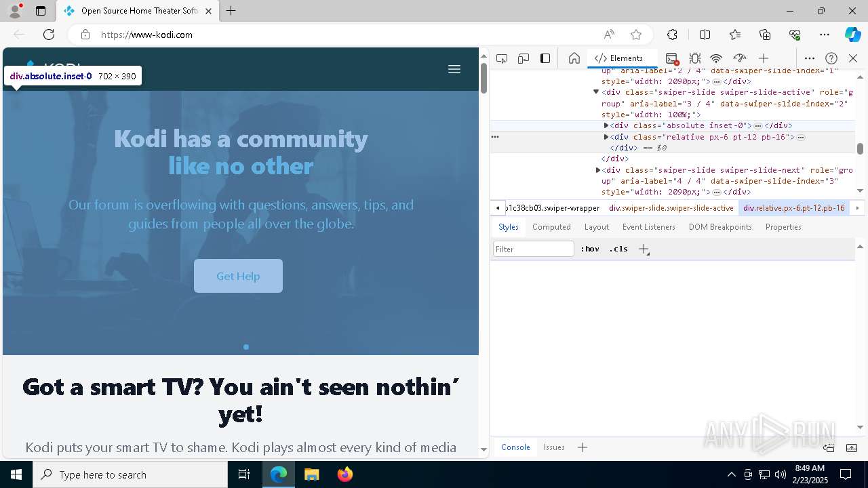868x488 pixels.
Task: Open the Network wifi icon tool
Action: coord(716,58)
